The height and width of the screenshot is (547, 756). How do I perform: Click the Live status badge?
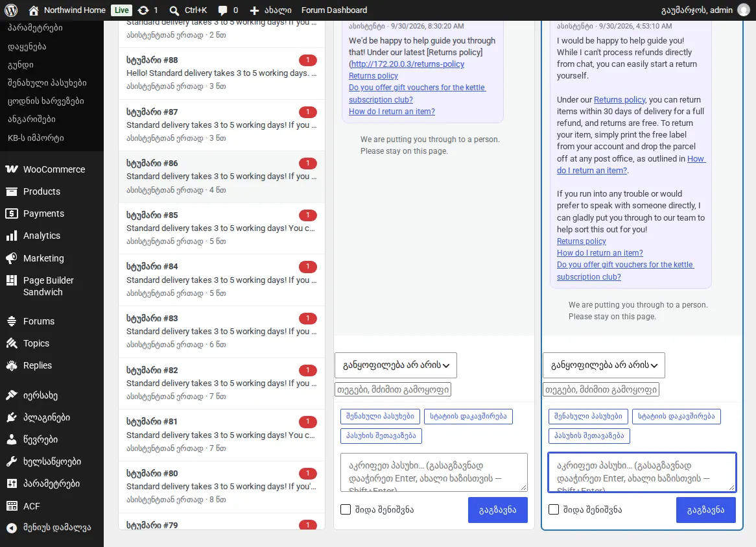point(121,10)
